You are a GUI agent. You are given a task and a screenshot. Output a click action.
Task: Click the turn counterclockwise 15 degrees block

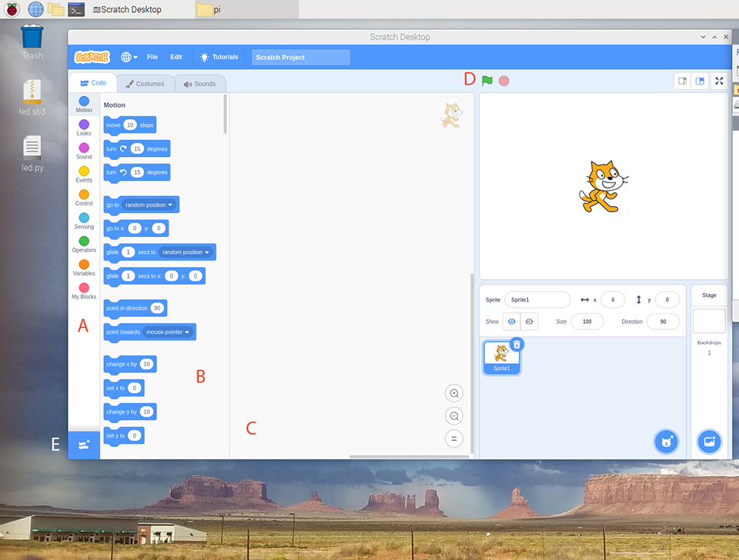pyautogui.click(x=137, y=172)
